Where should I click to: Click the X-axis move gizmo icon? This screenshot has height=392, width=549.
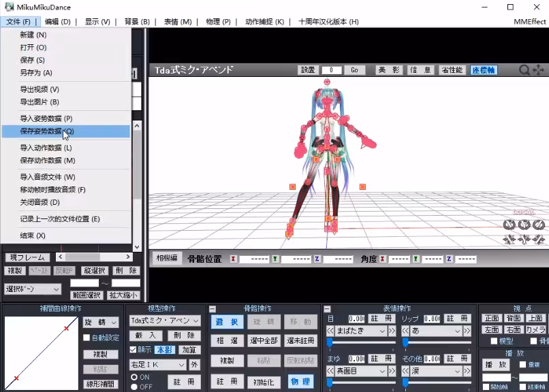509,239
